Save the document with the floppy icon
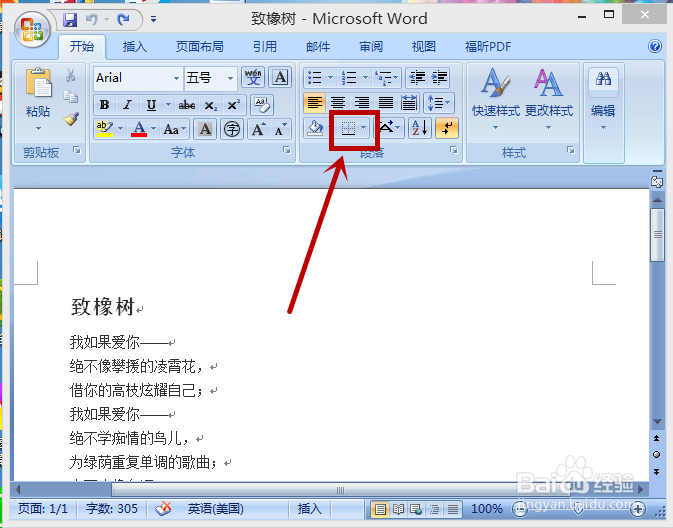 click(70, 20)
